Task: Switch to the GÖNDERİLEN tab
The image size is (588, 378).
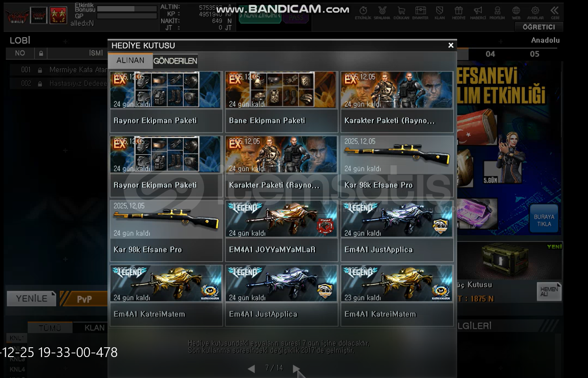Action: coord(175,61)
